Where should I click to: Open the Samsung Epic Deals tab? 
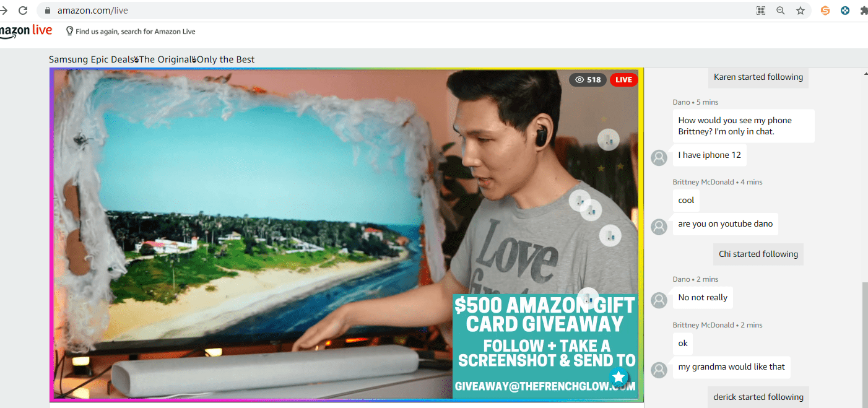coord(92,59)
